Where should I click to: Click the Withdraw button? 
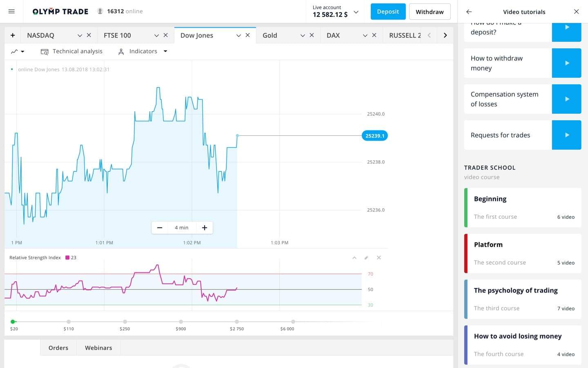tap(430, 11)
